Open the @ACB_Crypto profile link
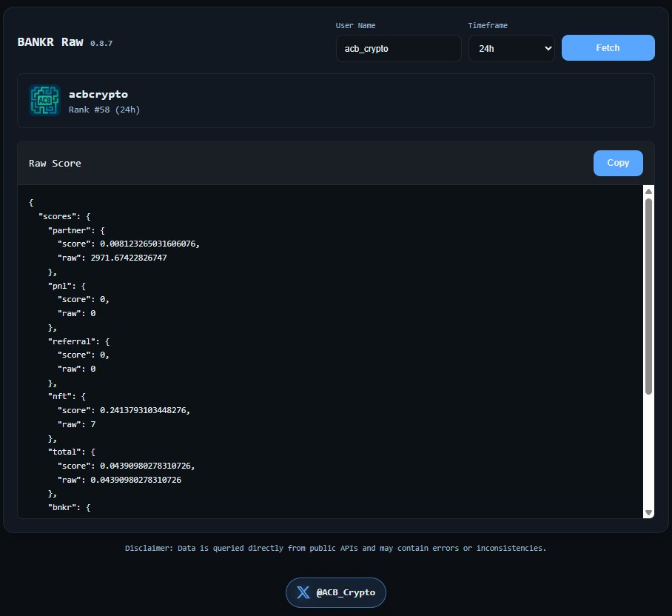 [x=336, y=592]
